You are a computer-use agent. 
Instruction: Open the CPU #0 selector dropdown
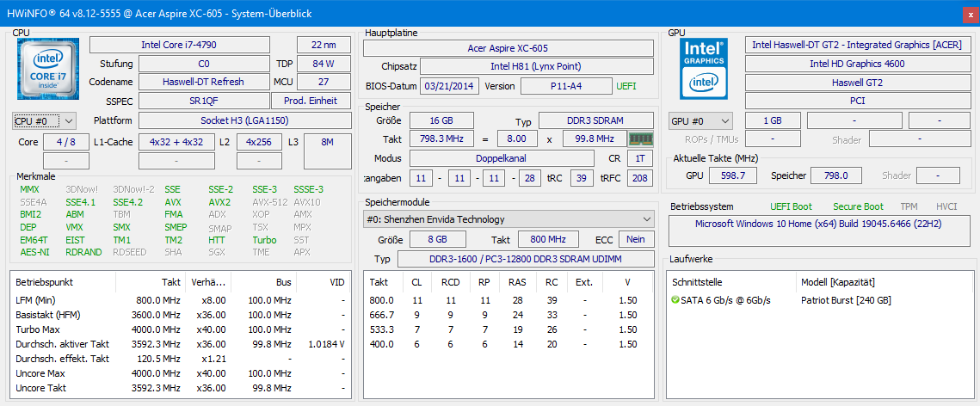pyautogui.click(x=45, y=121)
